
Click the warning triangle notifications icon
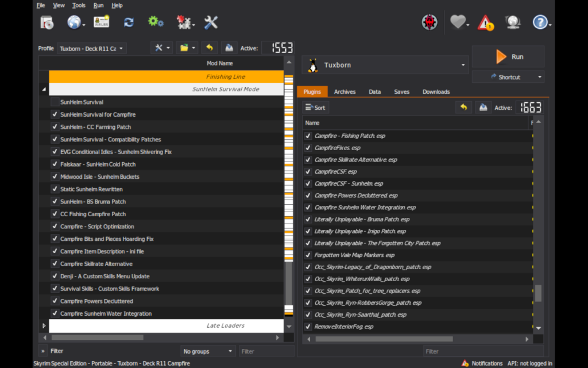[x=486, y=22]
